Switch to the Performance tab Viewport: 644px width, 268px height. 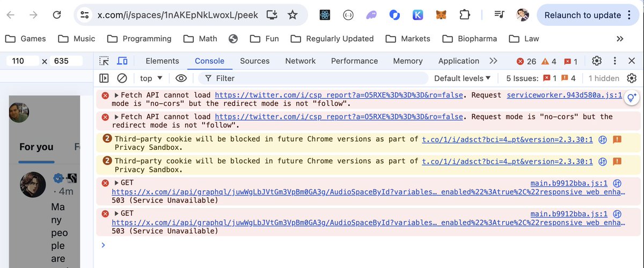tap(355, 61)
